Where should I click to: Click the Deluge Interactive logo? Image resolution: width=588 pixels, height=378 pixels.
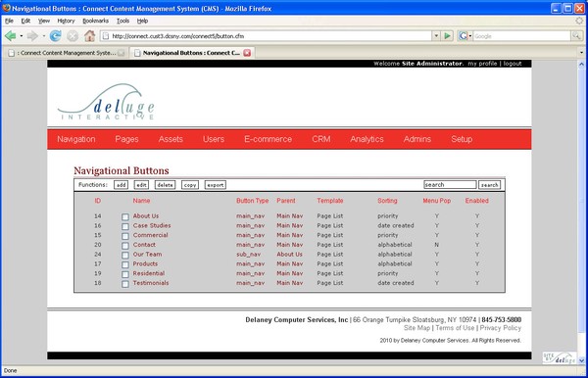107,102
